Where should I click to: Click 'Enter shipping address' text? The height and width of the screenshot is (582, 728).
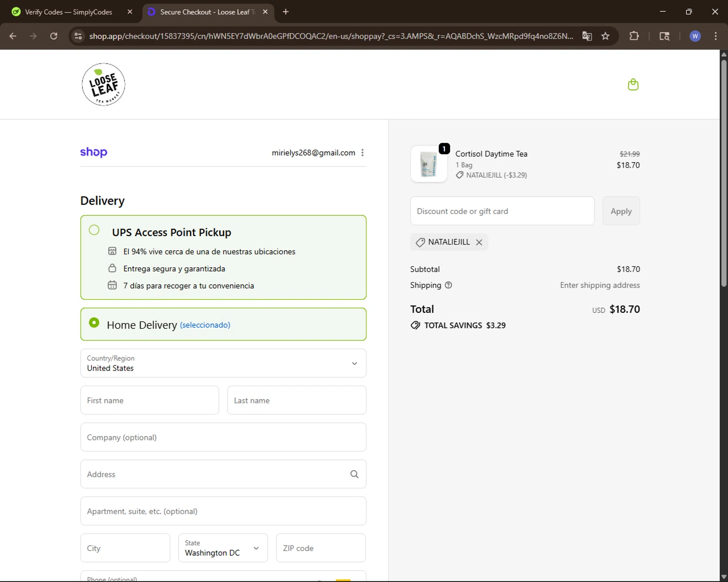[600, 285]
